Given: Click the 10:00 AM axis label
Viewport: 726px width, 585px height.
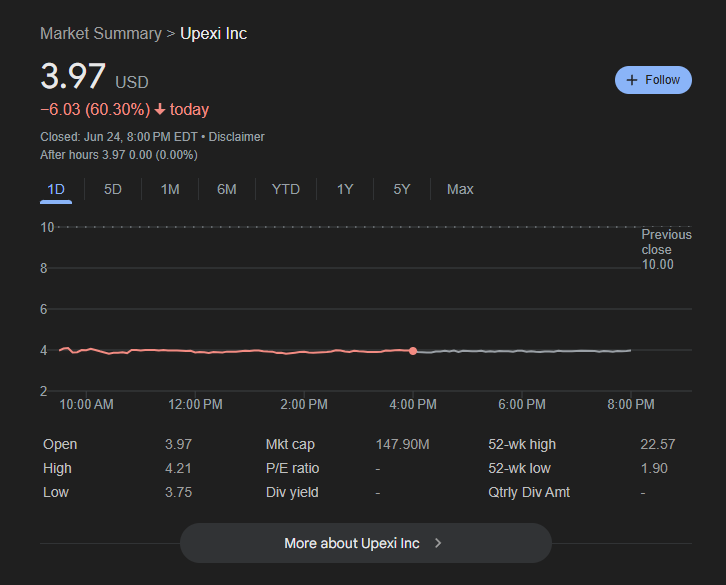Looking at the screenshot, I should click(86, 404).
